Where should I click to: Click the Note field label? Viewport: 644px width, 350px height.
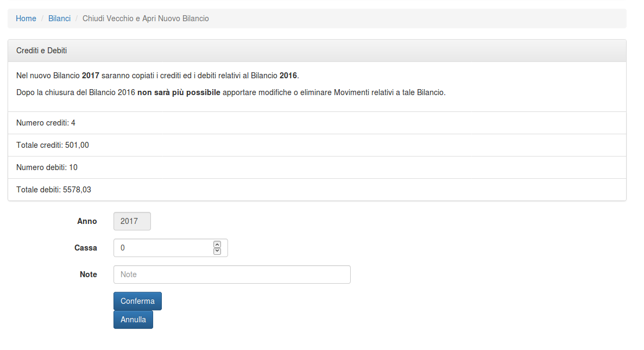click(88, 274)
